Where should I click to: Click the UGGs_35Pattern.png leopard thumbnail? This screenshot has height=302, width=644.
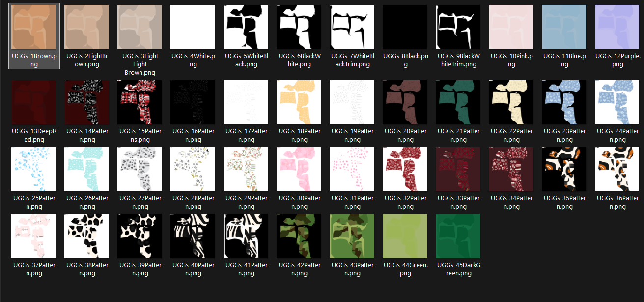(564, 169)
